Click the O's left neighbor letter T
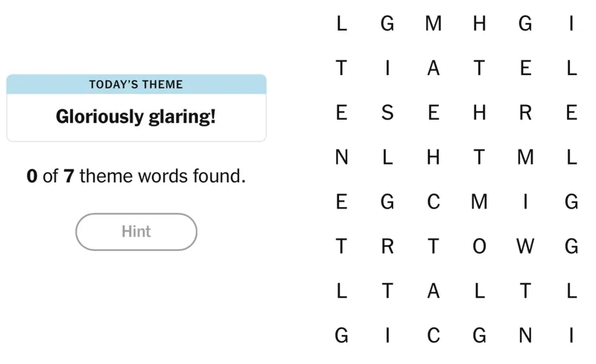The image size is (596, 364). pos(433,247)
